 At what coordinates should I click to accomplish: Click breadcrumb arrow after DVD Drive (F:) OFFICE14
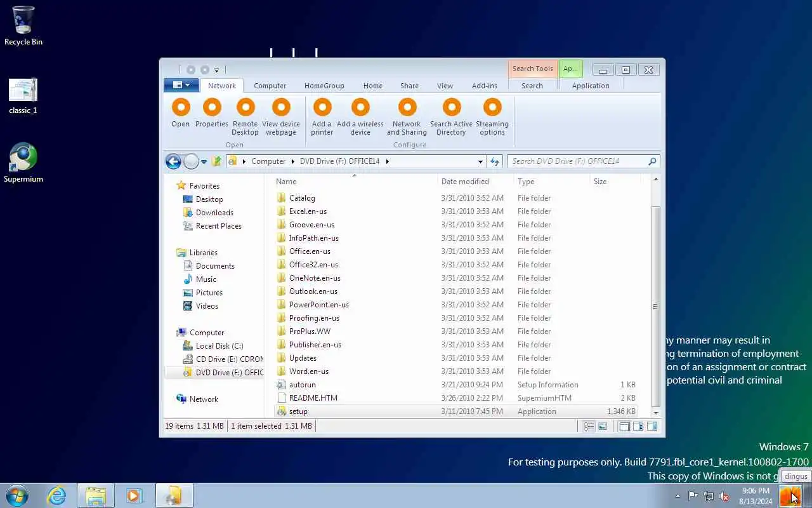tap(387, 161)
